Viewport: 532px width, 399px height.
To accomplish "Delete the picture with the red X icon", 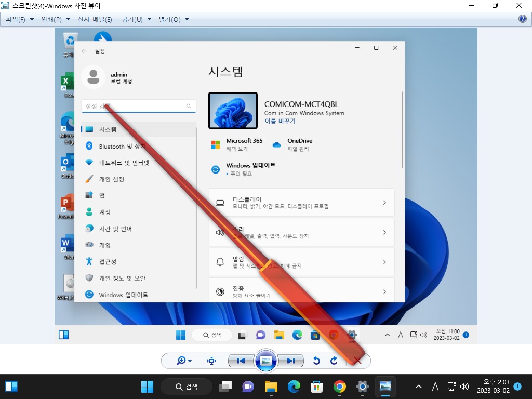I will click(357, 361).
